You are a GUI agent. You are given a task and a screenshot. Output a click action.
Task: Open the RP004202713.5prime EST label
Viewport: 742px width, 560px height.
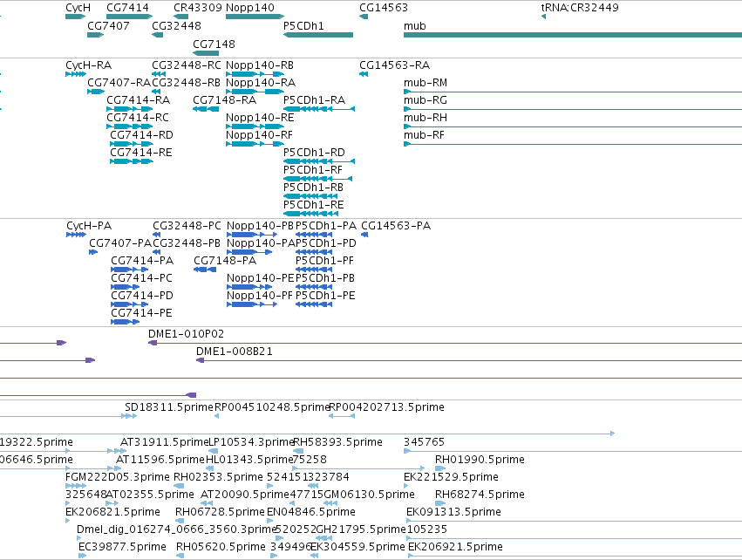tap(386, 407)
